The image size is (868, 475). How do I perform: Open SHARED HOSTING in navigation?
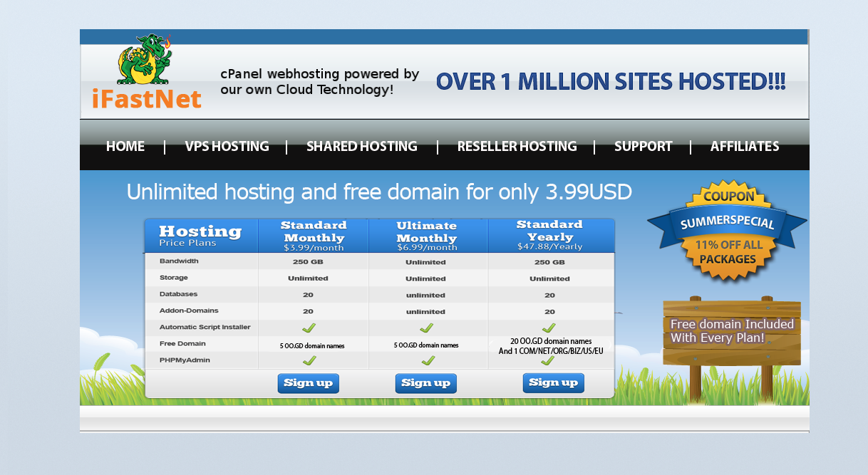click(x=362, y=146)
